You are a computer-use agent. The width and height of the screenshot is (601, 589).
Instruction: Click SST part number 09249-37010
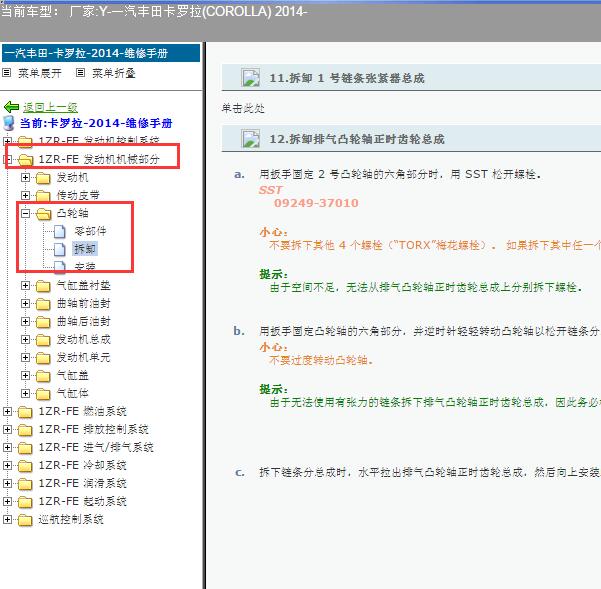tap(316, 203)
